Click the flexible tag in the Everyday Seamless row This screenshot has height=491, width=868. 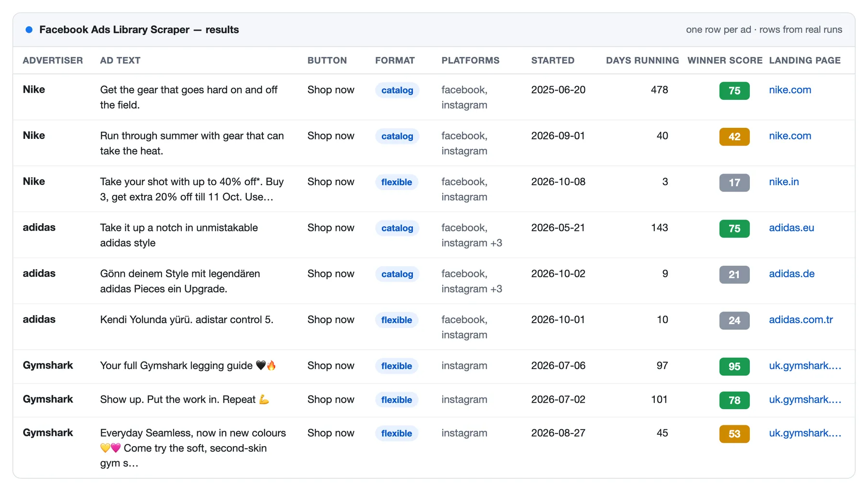[x=396, y=434]
